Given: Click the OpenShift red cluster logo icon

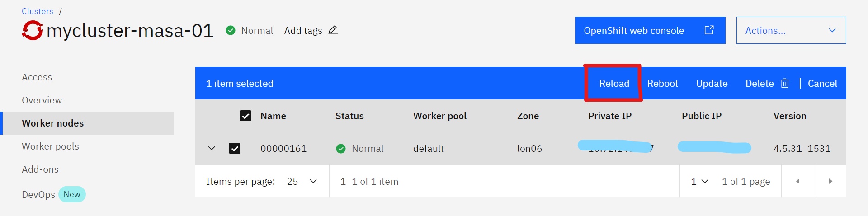Looking at the screenshot, I should pyautogui.click(x=33, y=30).
